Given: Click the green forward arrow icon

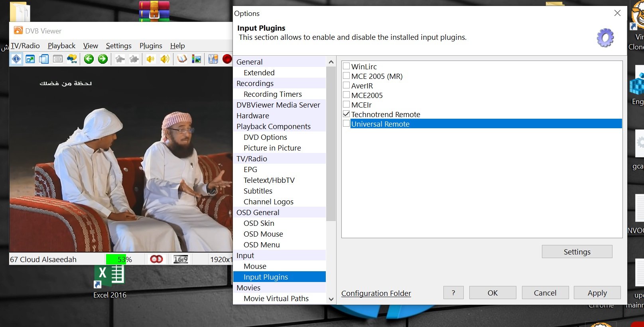Looking at the screenshot, I should (103, 59).
